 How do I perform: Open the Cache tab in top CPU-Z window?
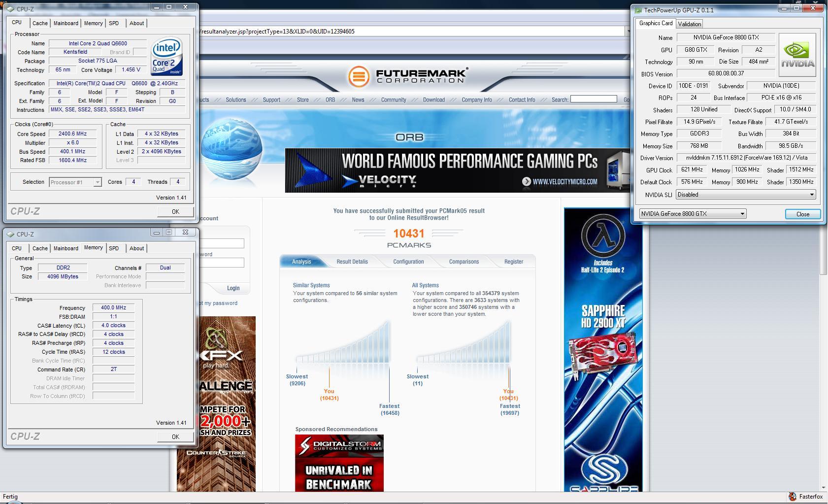tap(40, 23)
